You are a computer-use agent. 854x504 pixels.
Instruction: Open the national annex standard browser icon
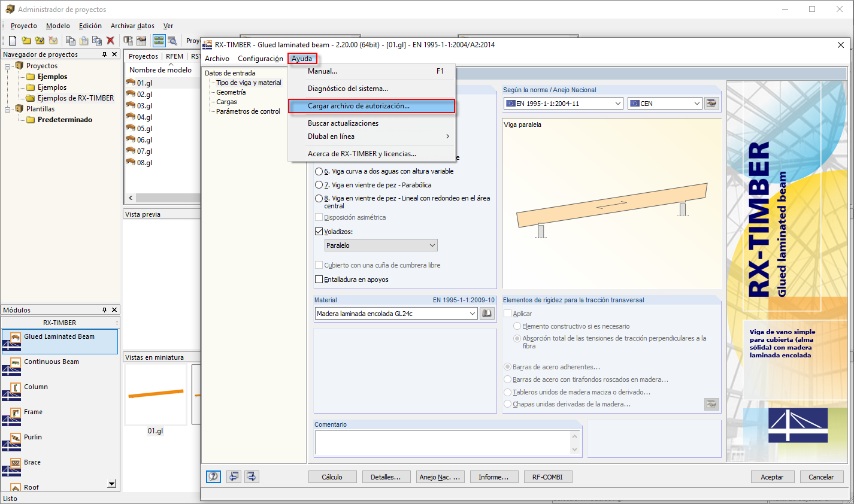coord(711,102)
